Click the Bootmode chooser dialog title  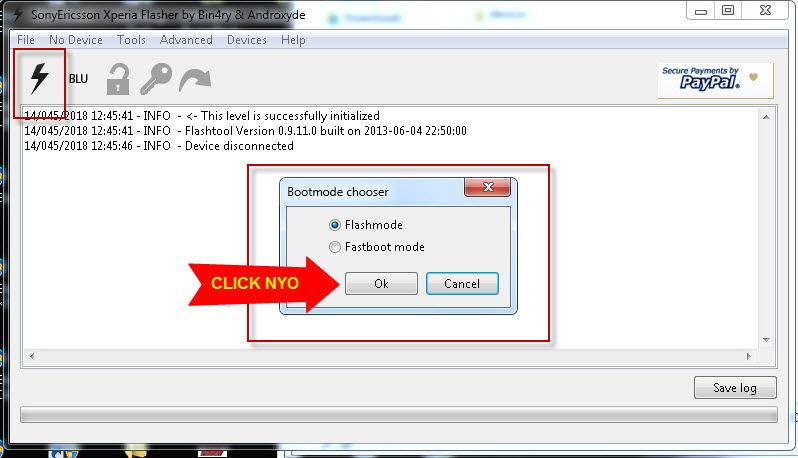click(x=337, y=192)
